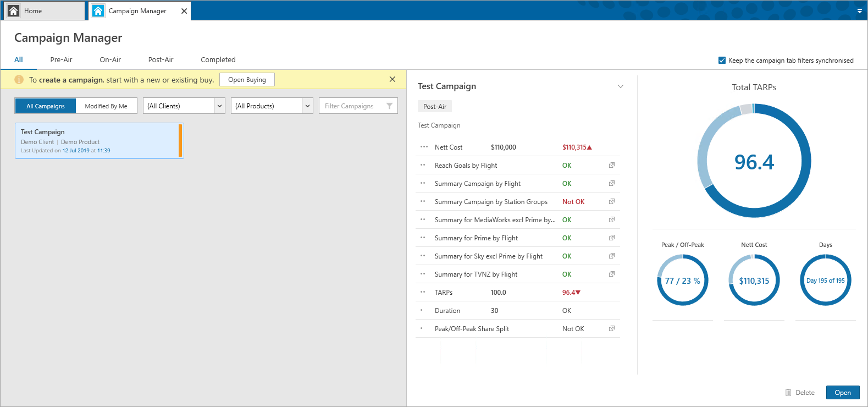The height and width of the screenshot is (407, 868).
Task: Collapse the Test Campaign details chevron
Action: [621, 86]
